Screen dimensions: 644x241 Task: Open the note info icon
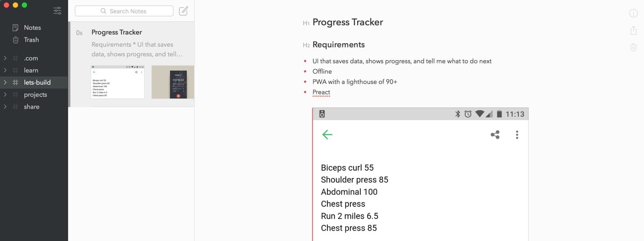pyautogui.click(x=633, y=13)
